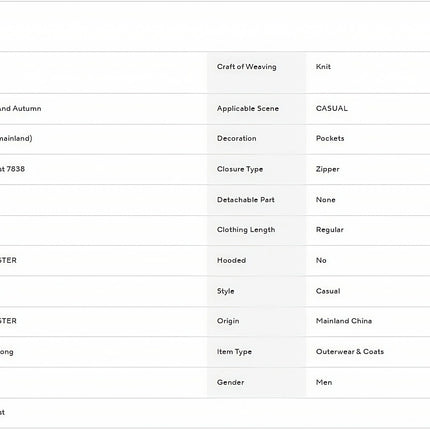The width and height of the screenshot is (430, 430).
Task: Select the Knit value text
Action: (x=323, y=67)
